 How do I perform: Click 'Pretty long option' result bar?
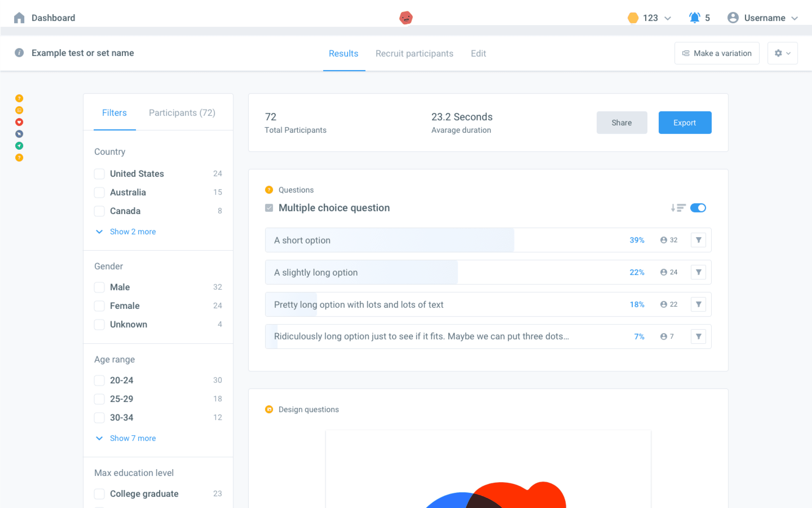coord(488,305)
